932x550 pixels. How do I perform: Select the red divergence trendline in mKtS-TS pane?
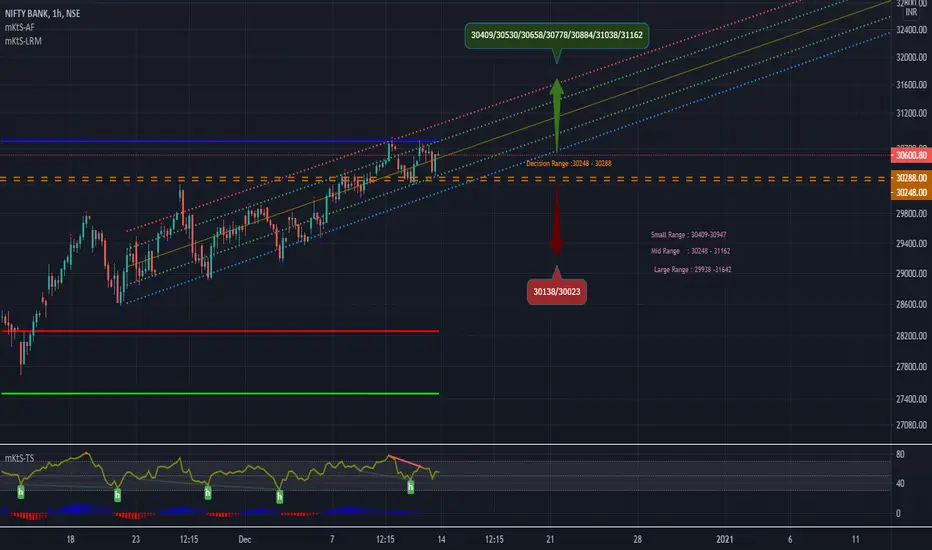tap(405, 462)
